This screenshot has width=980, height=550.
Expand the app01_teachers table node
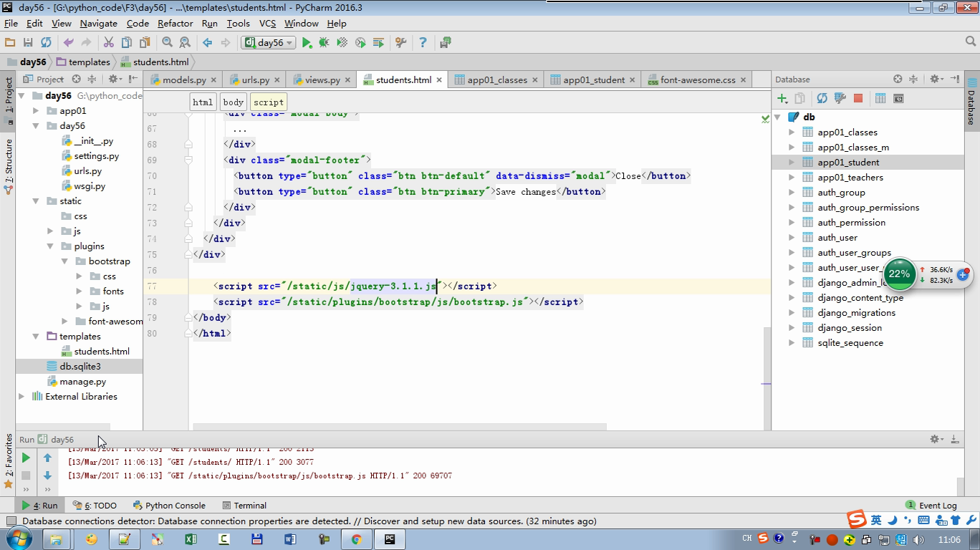[x=792, y=178]
